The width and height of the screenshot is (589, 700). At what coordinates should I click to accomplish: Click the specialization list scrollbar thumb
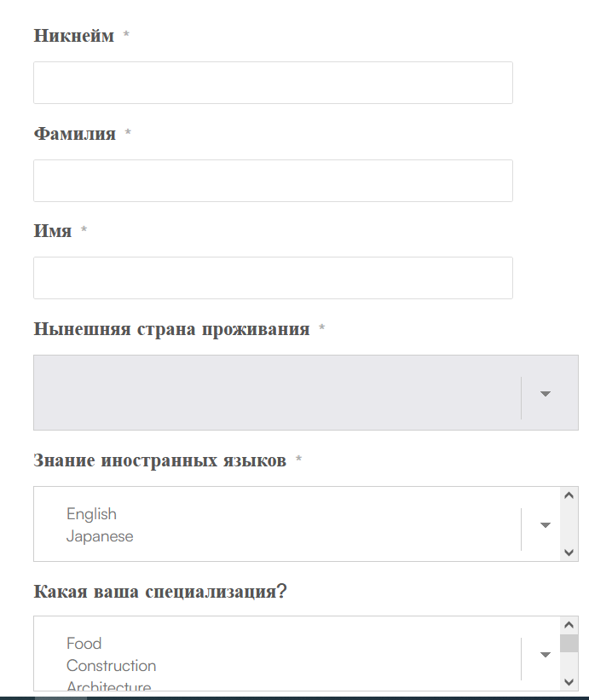tap(569, 644)
